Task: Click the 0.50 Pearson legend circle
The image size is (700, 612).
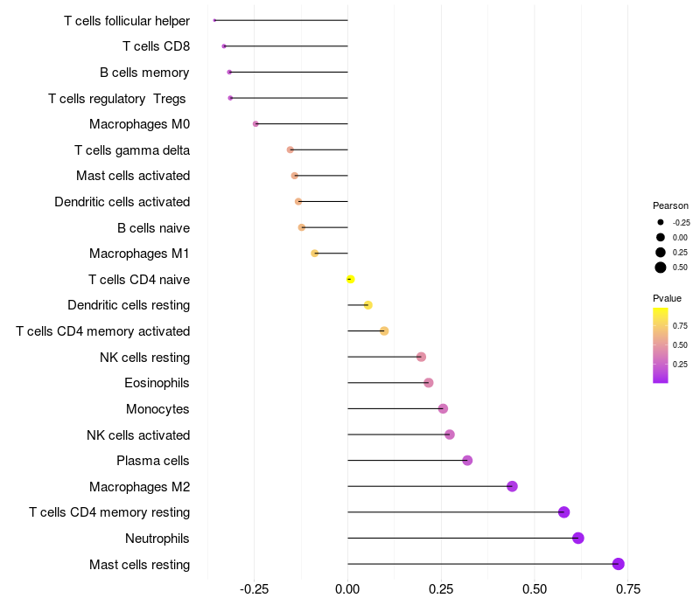Action: [x=661, y=268]
